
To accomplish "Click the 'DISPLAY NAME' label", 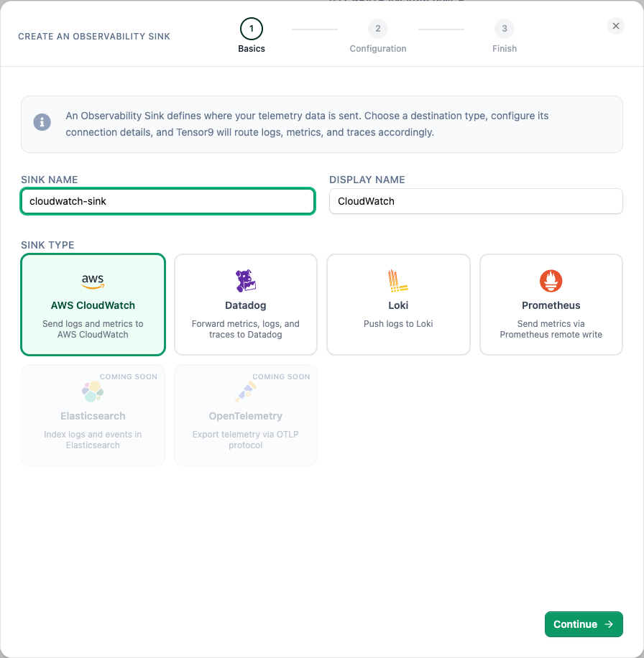I will pyautogui.click(x=367, y=180).
